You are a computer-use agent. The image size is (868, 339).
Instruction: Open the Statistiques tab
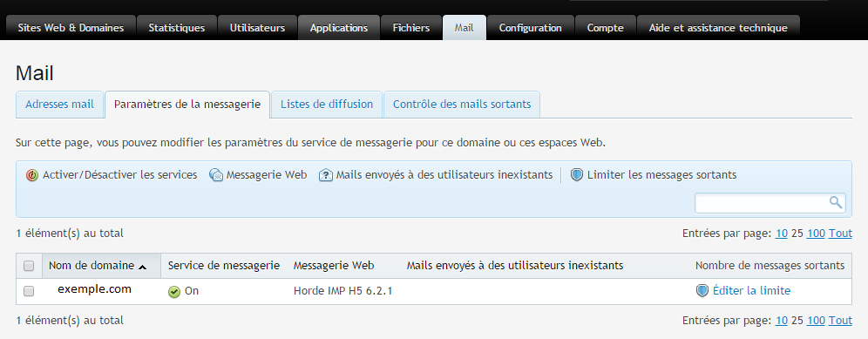[x=177, y=28]
